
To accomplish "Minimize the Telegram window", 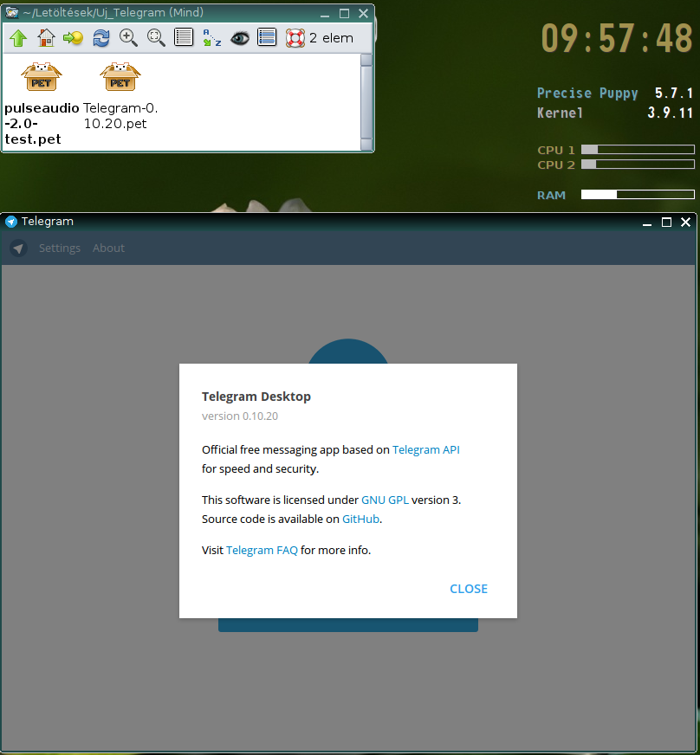I will [x=647, y=222].
